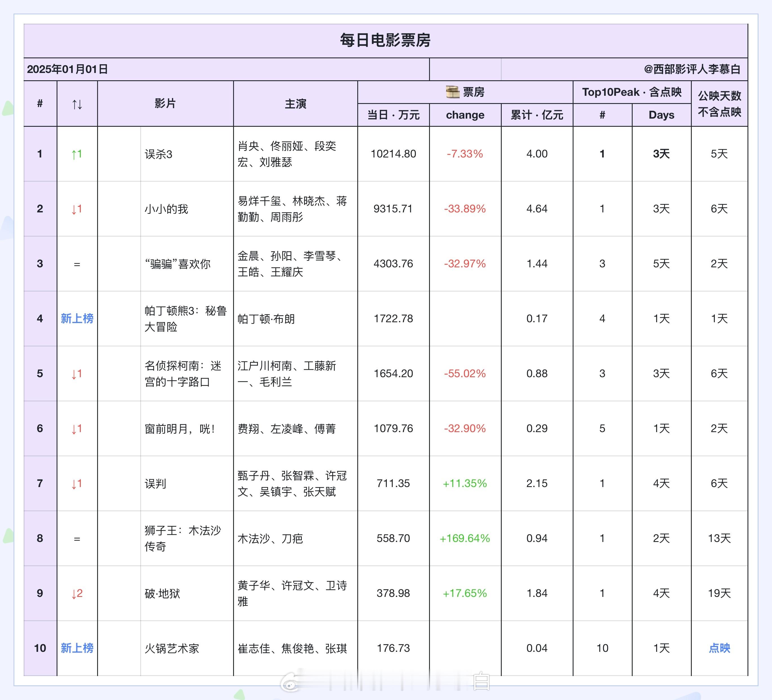Click the 每日电影票房 title
The height and width of the screenshot is (700, 772).
(385, 40)
